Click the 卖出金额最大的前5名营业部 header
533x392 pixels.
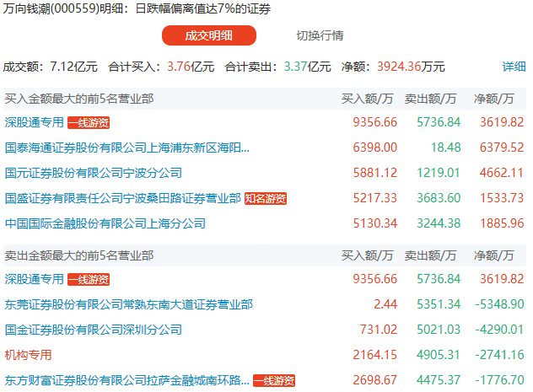[x=79, y=255]
